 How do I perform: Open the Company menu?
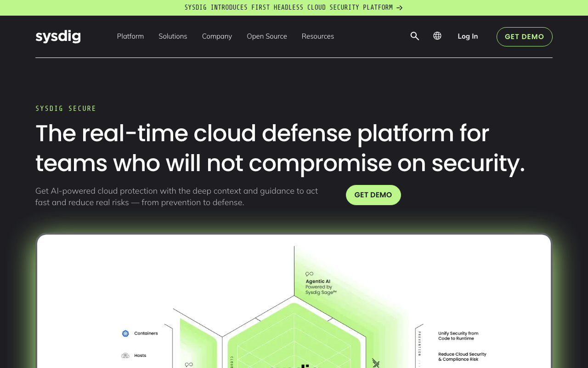coord(217,36)
